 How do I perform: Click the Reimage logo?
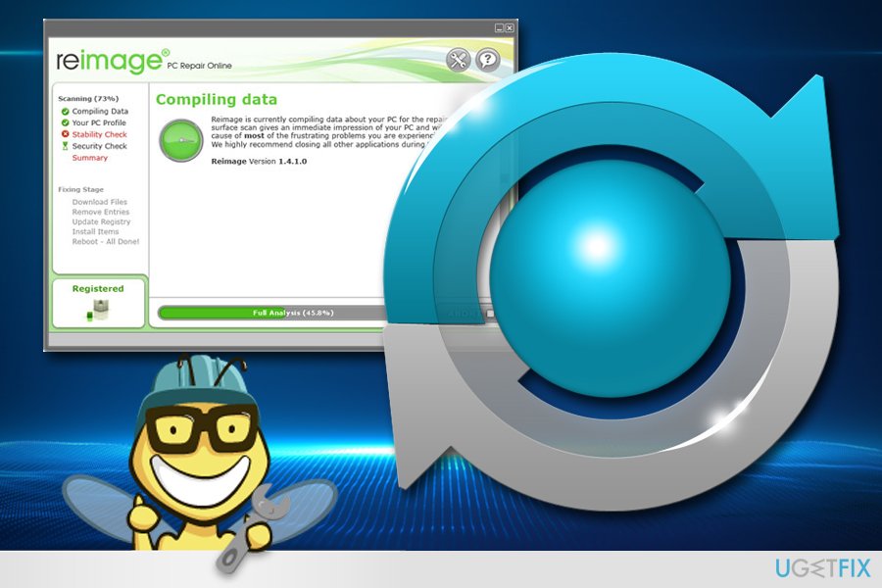click(113, 62)
